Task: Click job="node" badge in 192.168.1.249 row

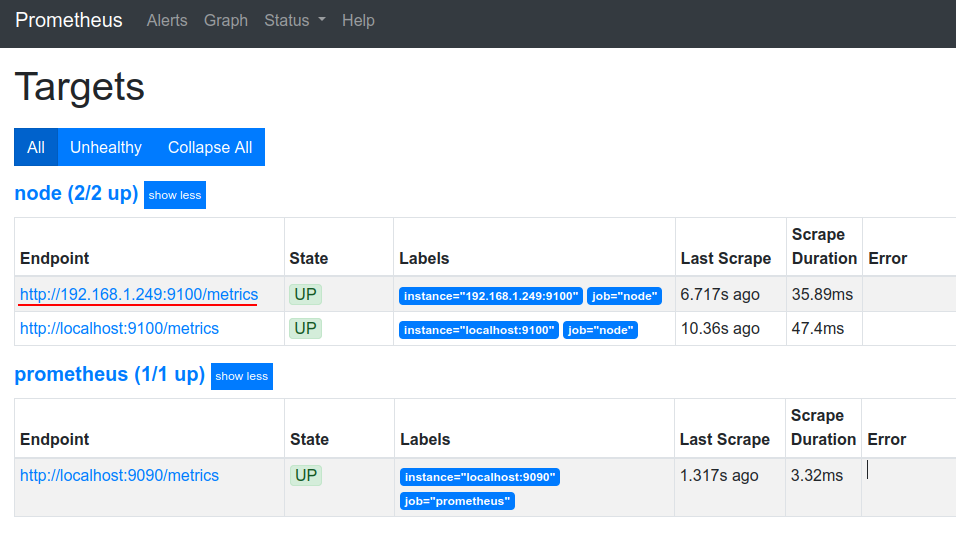Action: pyautogui.click(x=624, y=296)
